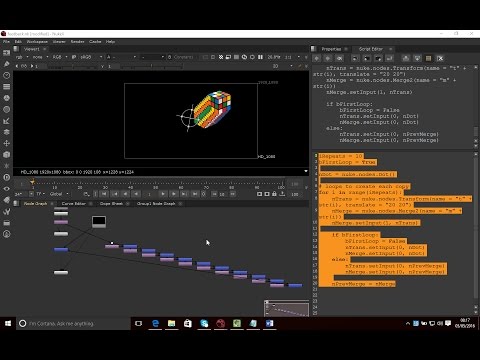This screenshot has height=360, width=480.
Task: Click the Load Script icon in Script Editor
Action: click(367, 58)
